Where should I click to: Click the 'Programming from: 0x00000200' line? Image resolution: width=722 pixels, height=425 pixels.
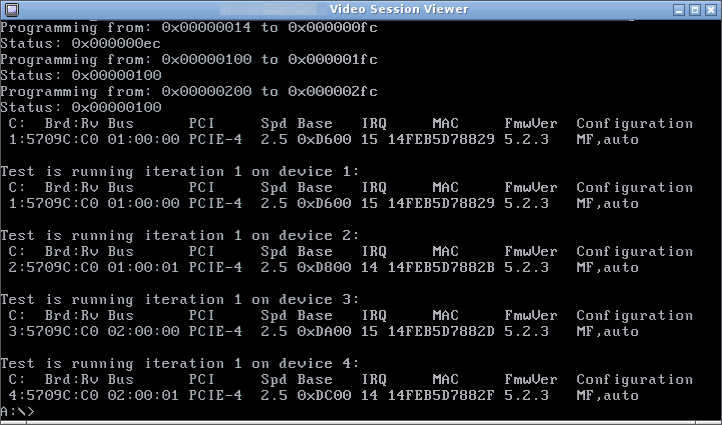tap(189, 92)
